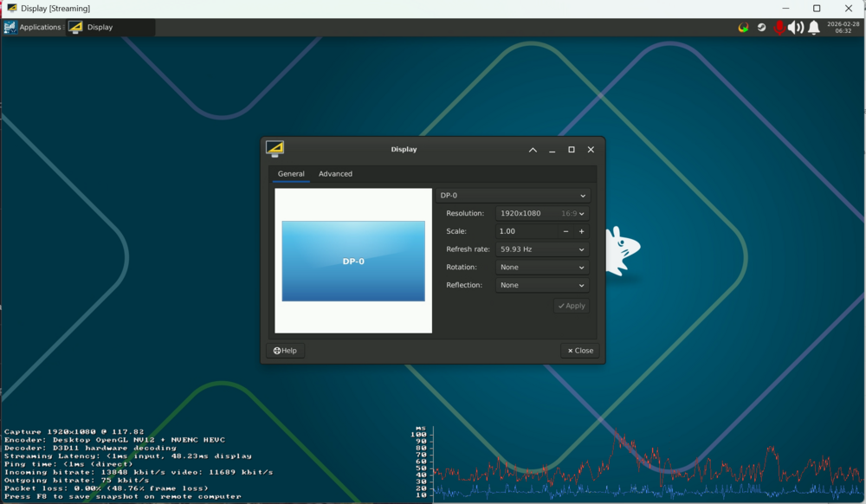Viewport: 866px width, 504px height.
Task: Expand the DP-0 output dropdown
Action: click(513, 196)
